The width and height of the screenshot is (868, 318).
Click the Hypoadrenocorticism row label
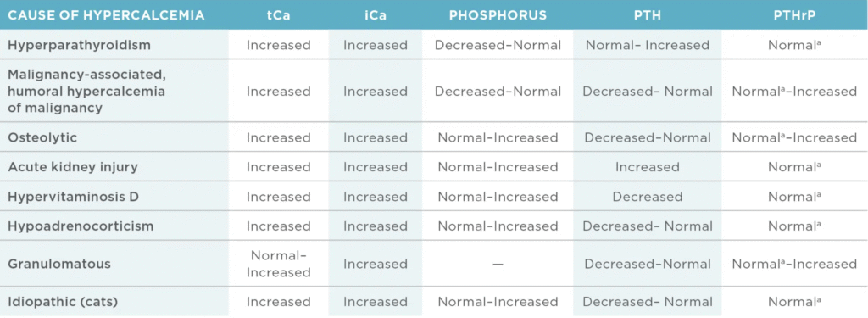[x=81, y=226]
